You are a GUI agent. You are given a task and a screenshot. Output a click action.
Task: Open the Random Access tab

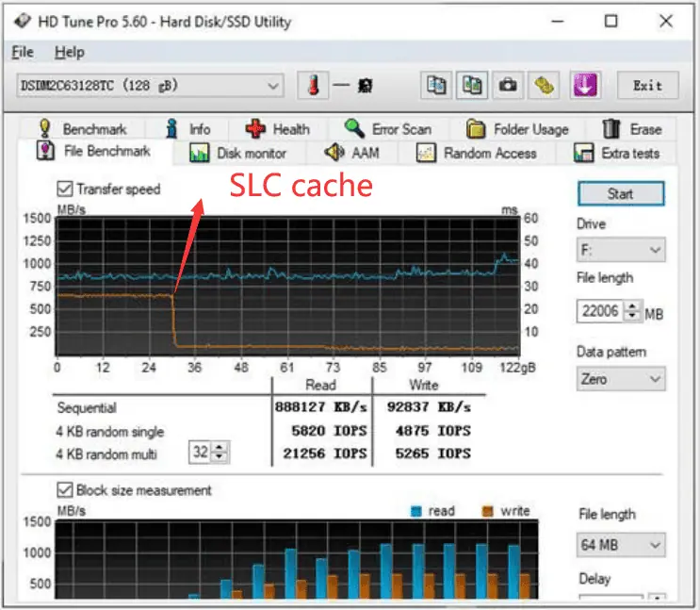[x=476, y=153]
